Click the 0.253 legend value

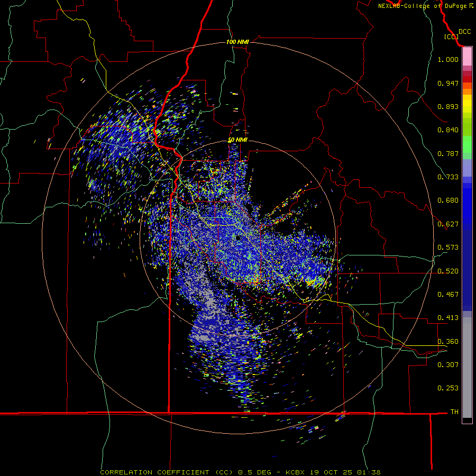point(448,388)
